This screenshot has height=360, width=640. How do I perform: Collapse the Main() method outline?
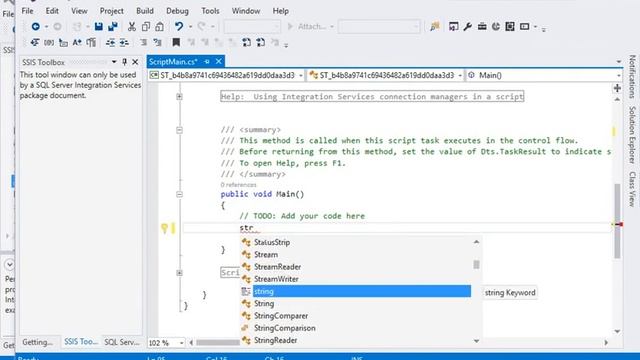tap(179, 195)
